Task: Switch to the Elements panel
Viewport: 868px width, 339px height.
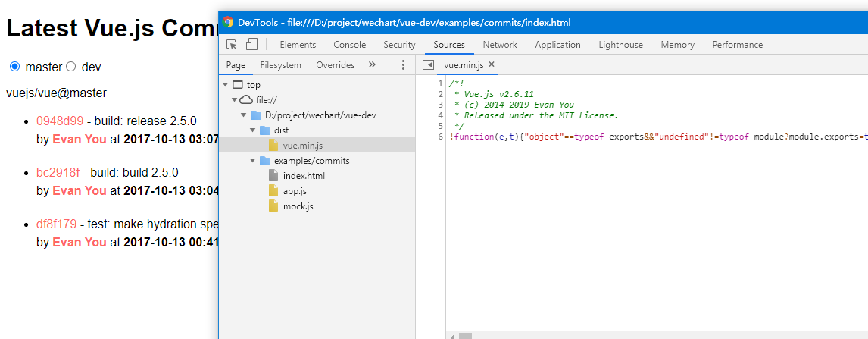Action: point(298,45)
